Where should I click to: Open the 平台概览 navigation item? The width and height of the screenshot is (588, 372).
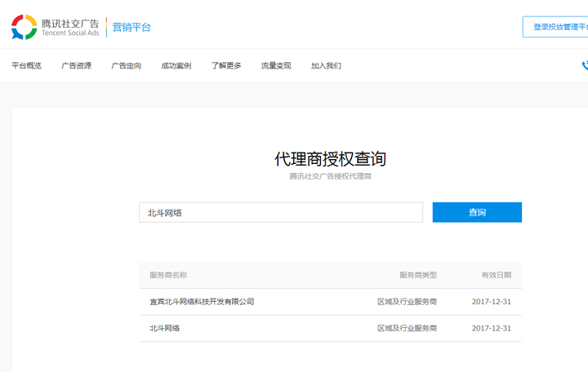point(26,66)
